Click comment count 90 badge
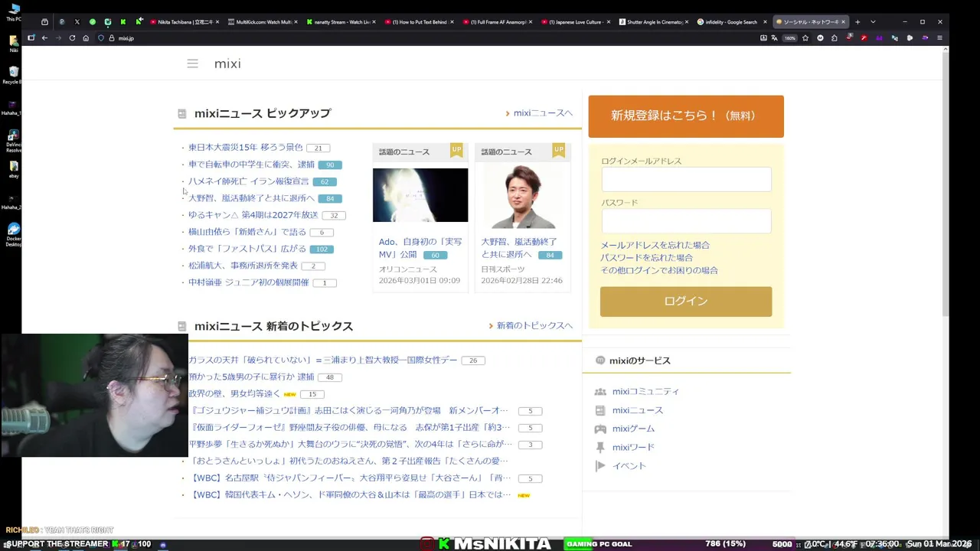 tap(330, 165)
